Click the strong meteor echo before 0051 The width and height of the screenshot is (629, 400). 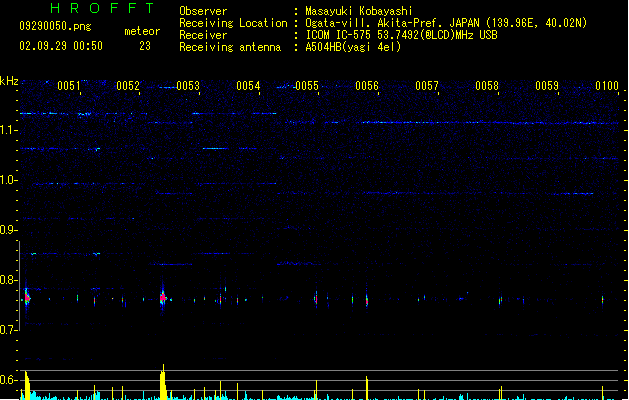click(x=27, y=298)
